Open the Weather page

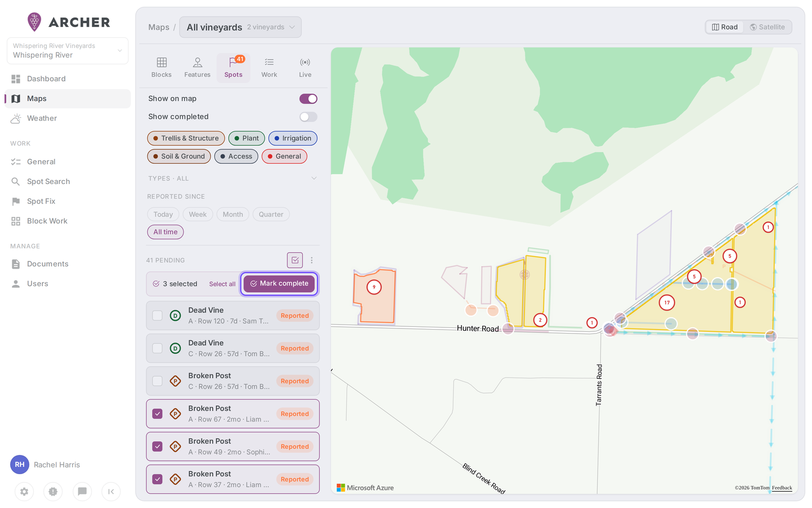[68, 119]
